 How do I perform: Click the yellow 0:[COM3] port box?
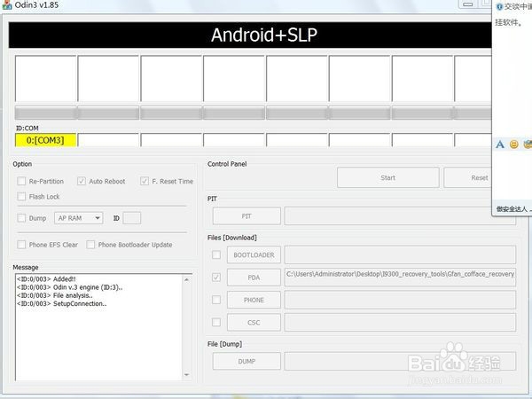[x=45, y=140]
